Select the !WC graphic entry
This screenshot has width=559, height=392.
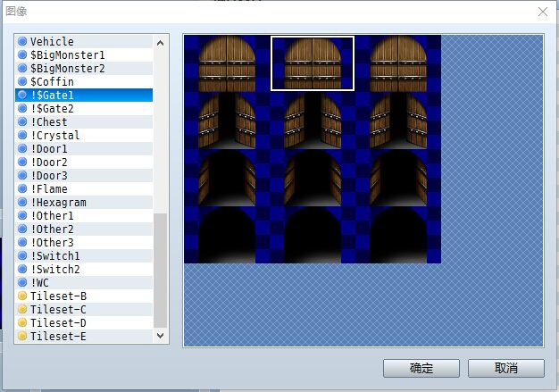(x=84, y=283)
